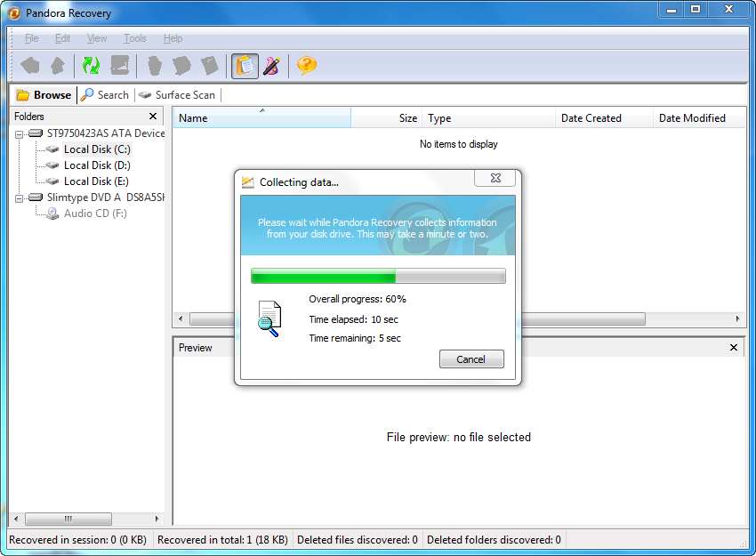Image resolution: width=756 pixels, height=556 pixels.
Task: Click the Back arrow toolbar icon
Action: [30, 65]
